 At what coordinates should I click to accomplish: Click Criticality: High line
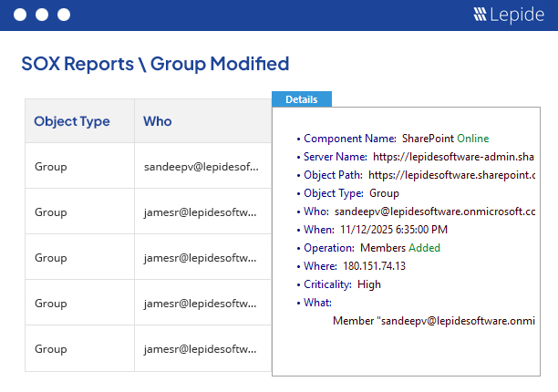pyautogui.click(x=338, y=284)
